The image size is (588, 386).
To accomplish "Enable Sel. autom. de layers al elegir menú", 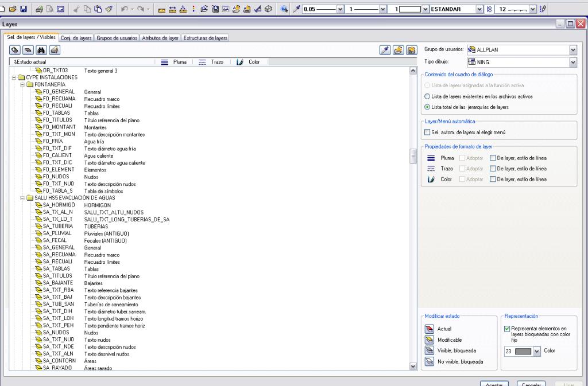I will pyautogui.click(x=427, y=132).
